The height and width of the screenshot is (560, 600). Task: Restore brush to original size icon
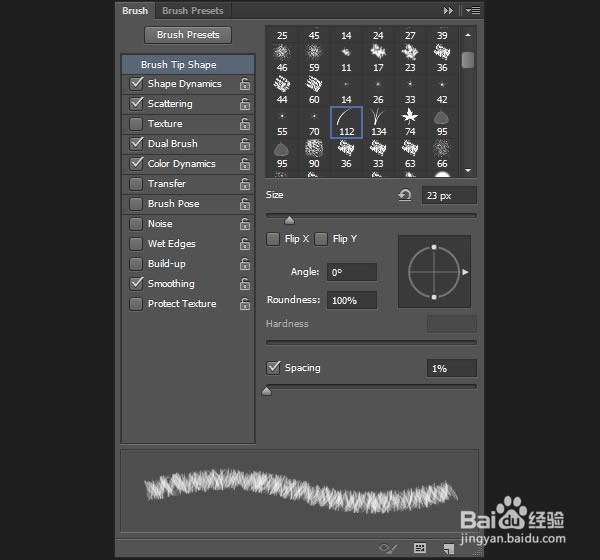tap(404, 195)
